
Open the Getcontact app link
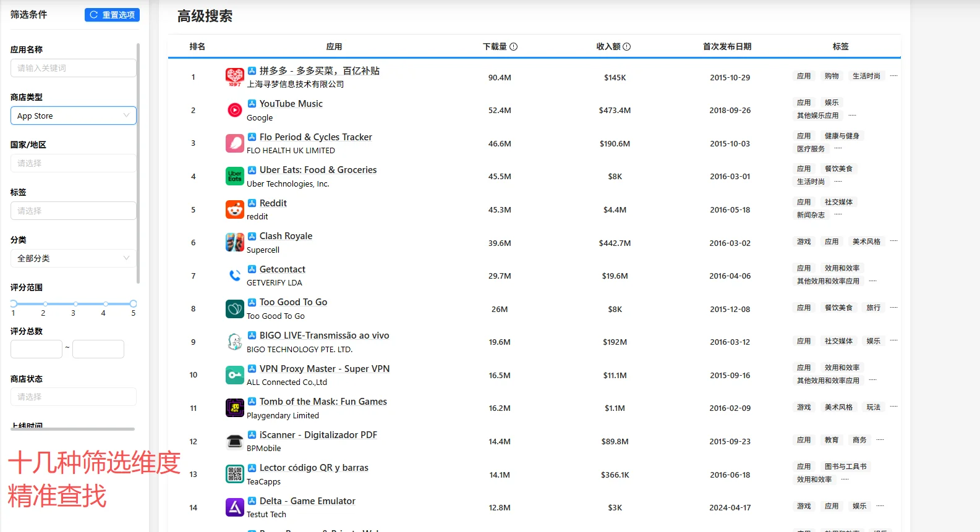pos(283,269)
